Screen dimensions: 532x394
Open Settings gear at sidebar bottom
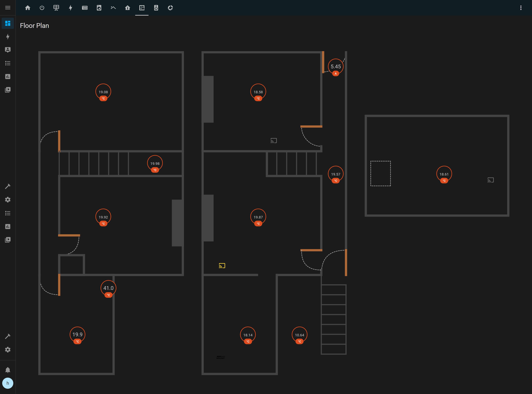coord(8,350)
